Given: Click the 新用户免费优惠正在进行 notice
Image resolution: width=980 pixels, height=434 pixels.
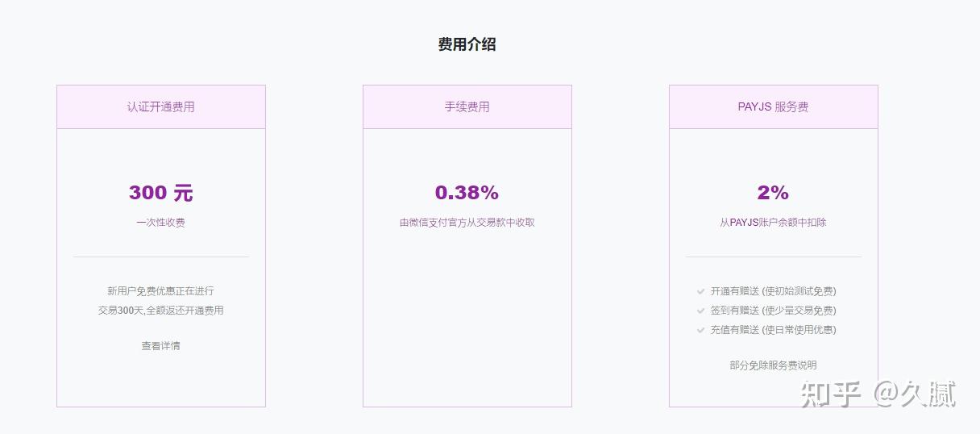Looking at the screenshot, I should tap(161, 291).
